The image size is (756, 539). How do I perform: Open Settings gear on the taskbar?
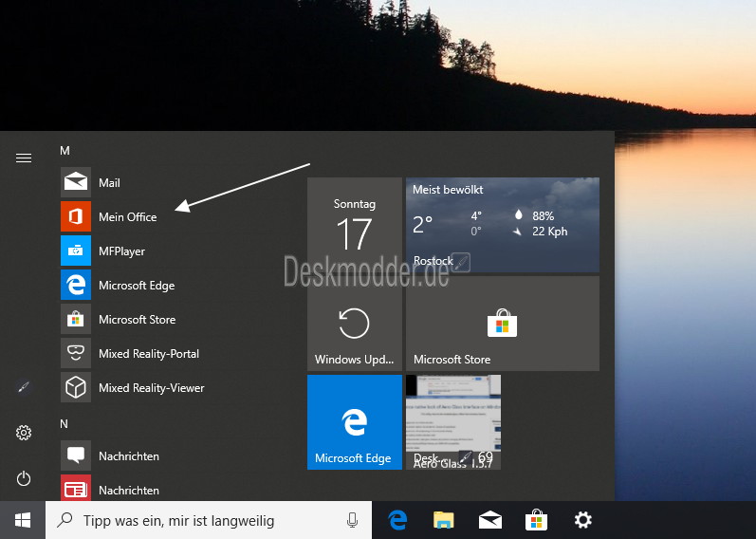tap(583, 520)
